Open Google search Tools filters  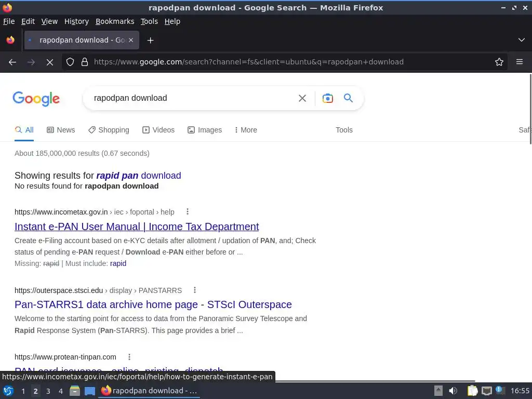click(x=344, y=130)
